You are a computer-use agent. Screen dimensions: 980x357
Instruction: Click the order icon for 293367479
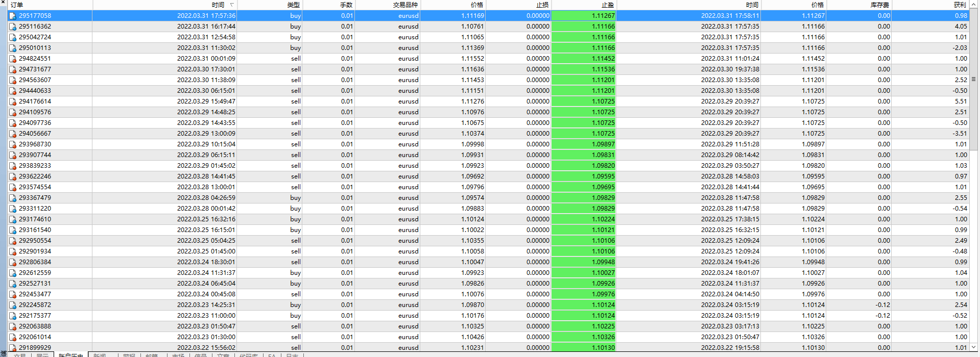pos(13,198)
